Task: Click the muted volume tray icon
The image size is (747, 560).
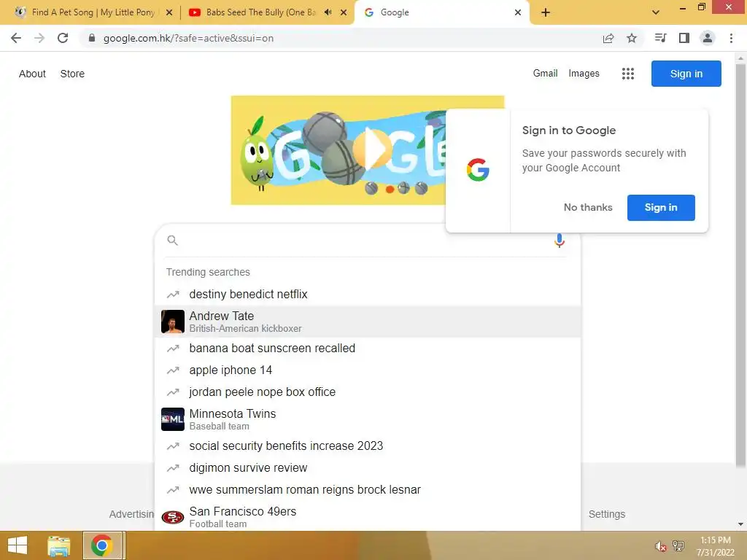Action: pos(660,546)
